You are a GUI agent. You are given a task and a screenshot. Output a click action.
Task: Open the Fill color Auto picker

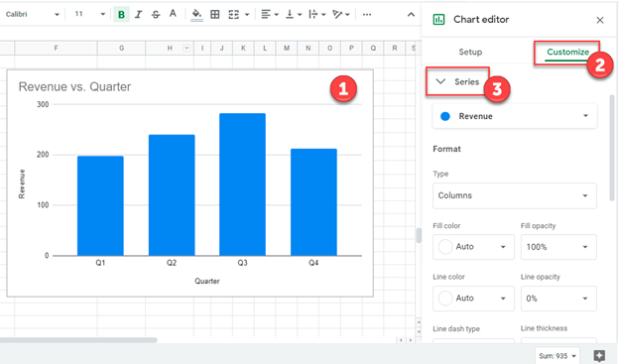click(473, 247)
